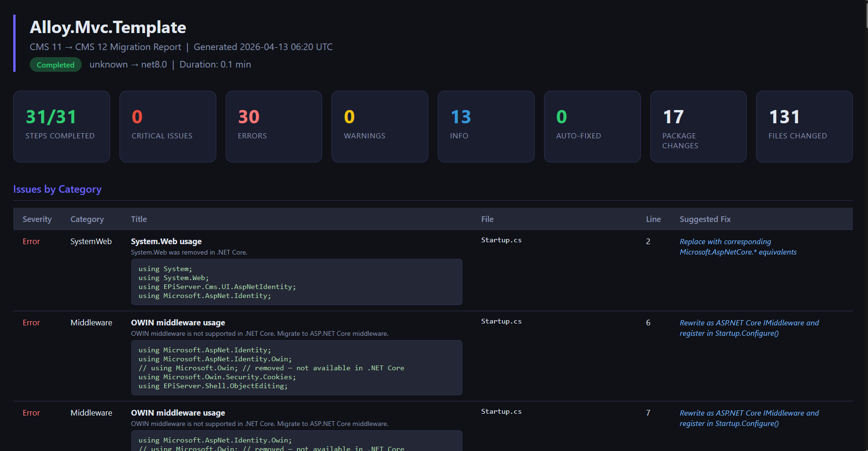Collapse the first OWIN middleware usage issue
Image resolution: width=868 pixels, height=451 pixels.
click(x=178, y=323)
